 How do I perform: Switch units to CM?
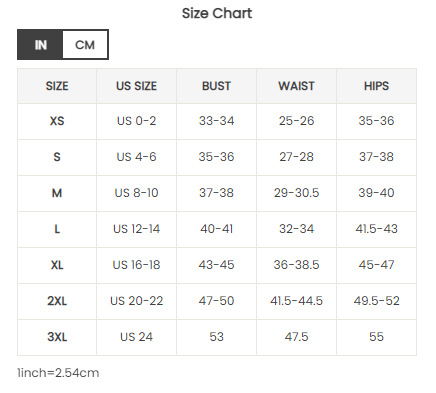[85, 45]
